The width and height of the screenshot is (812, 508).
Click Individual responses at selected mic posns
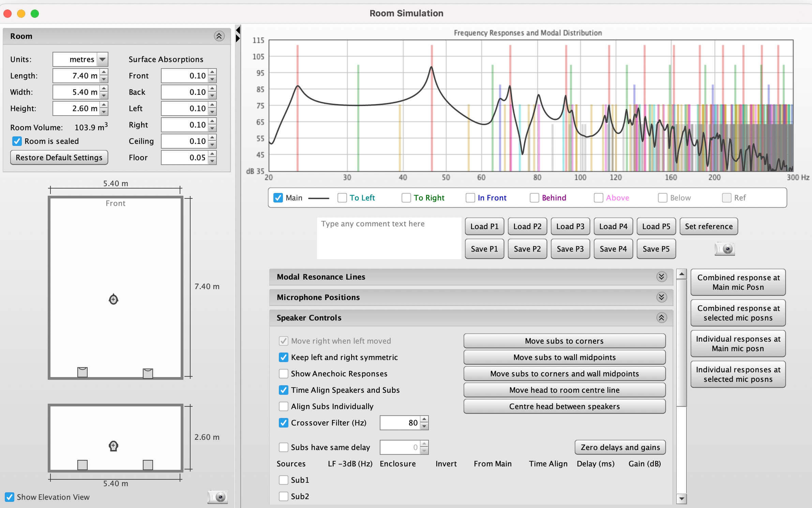[x=738, y=374]
